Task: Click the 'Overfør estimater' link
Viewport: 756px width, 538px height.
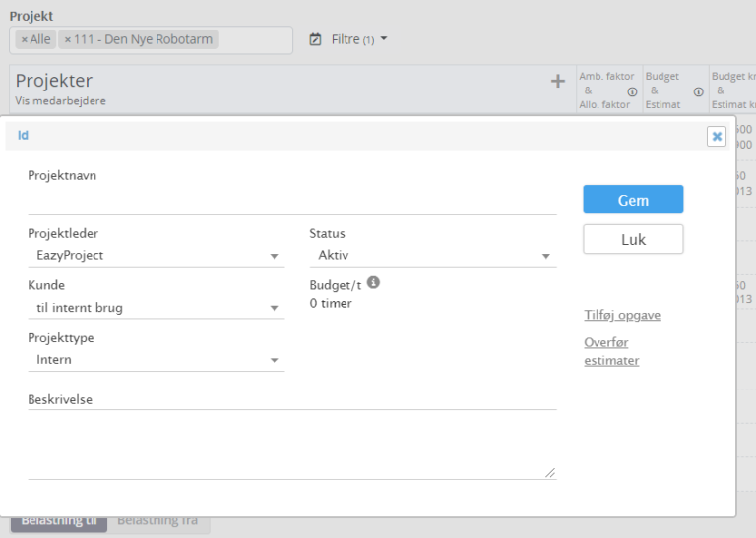Action: [x=611, y=351]
